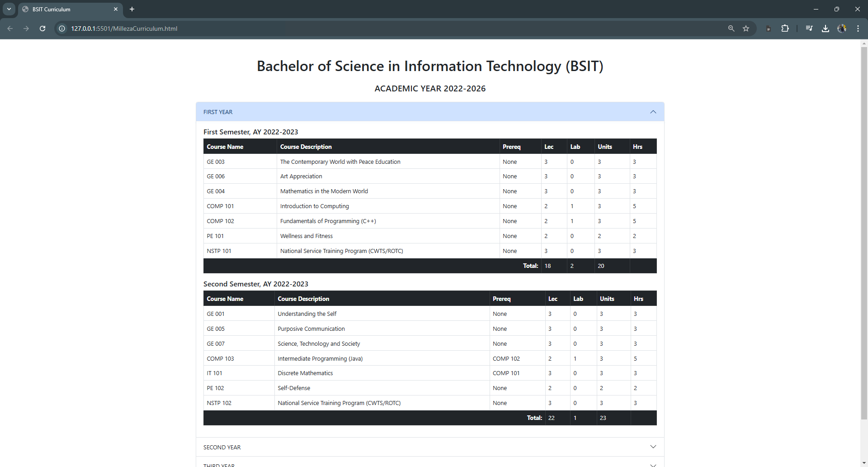The height and width of the screenshot is (467, 868).
Task: Open a new browser tab
Action: [x=132, y=9]
